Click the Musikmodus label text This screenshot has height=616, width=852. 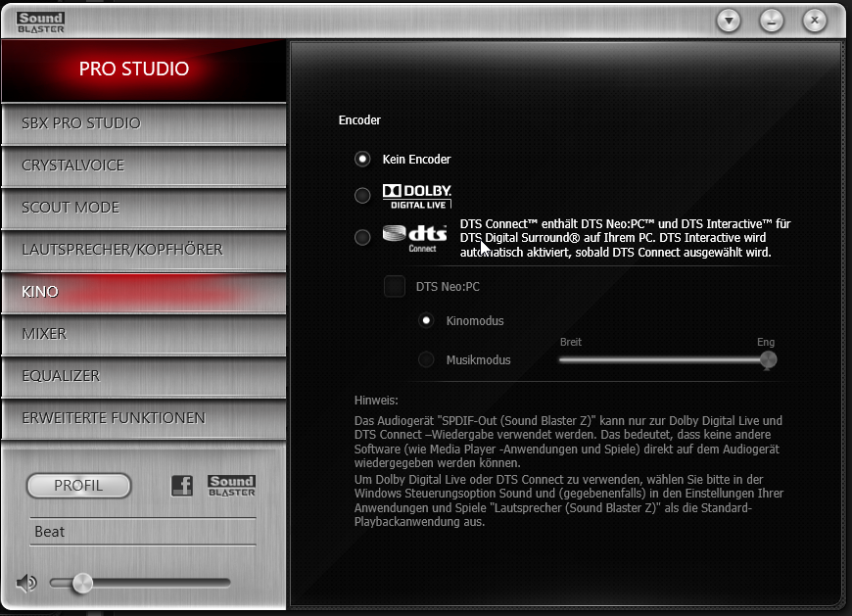coord(478,360)
